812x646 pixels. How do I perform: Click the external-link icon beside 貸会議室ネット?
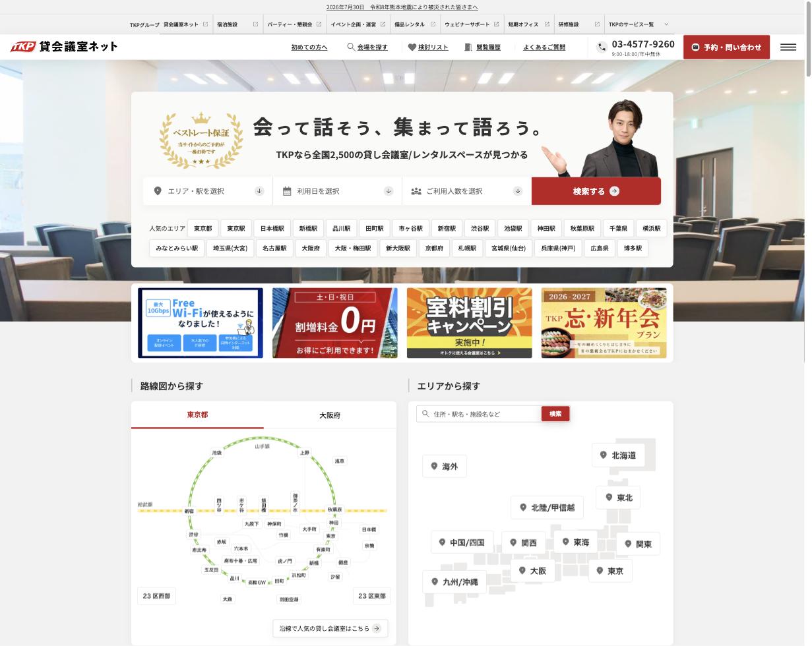coord(205,24)
